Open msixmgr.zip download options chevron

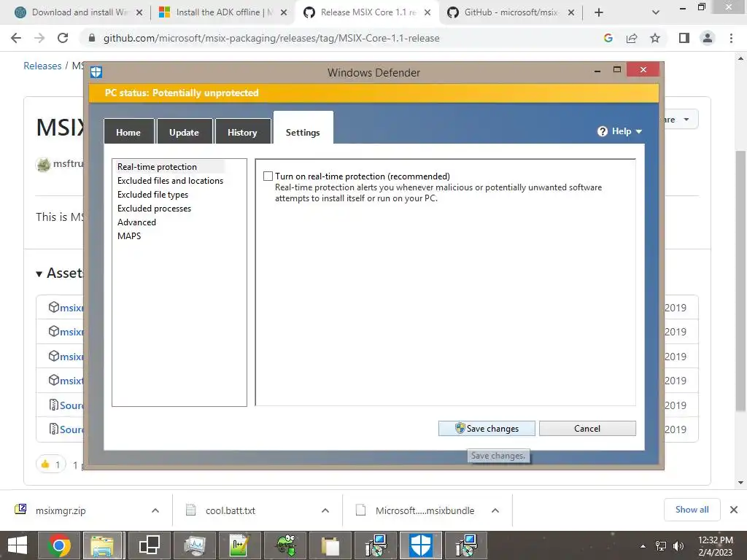tap(155, 510)
